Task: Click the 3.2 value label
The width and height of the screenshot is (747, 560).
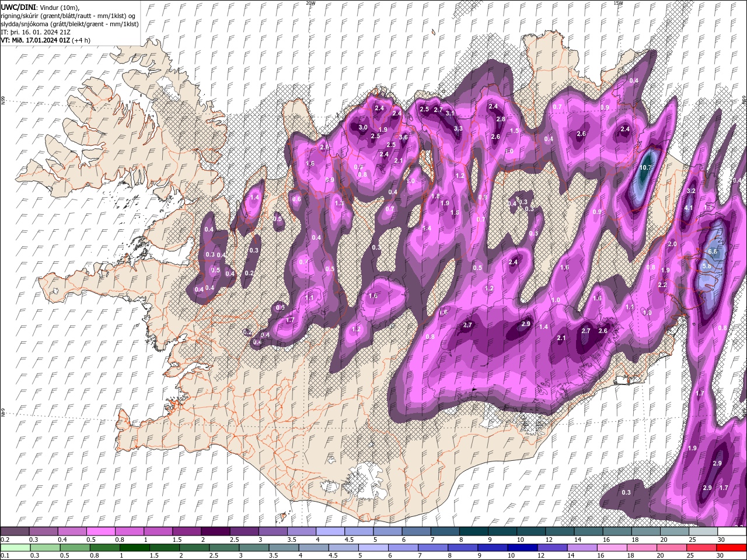Action: [692, 191]
